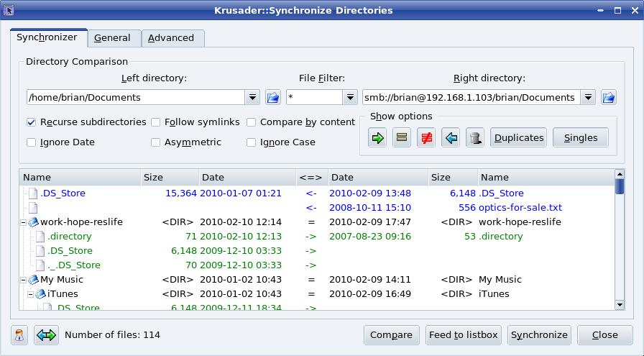Screen dimensions: 644x356
Task: Browse for the left directory folder
Action: [x=273, y=97]
